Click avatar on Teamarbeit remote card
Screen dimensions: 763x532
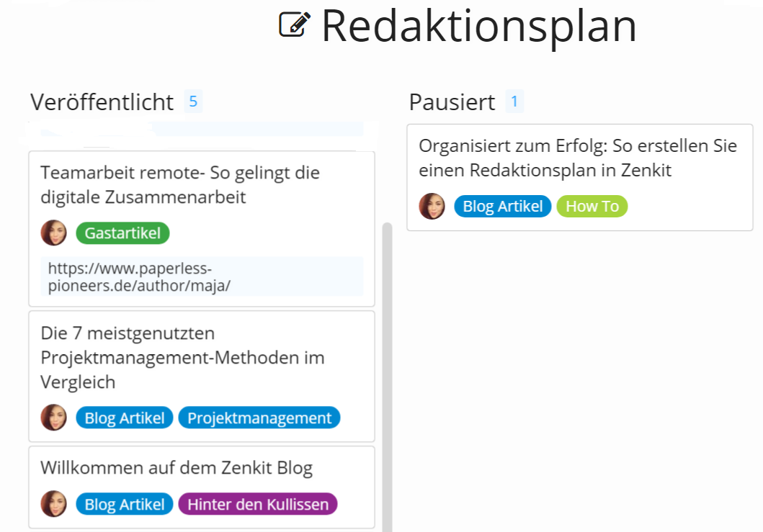point(53,233)
